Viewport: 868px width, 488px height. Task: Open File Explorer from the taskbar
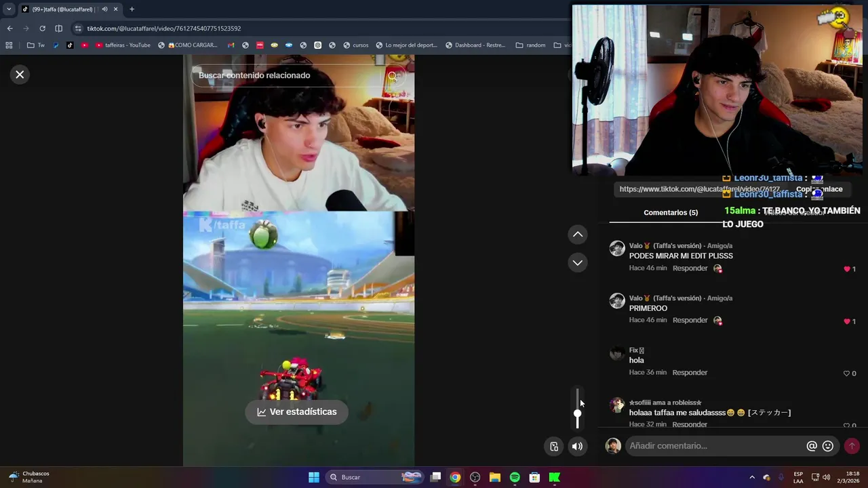495,477
